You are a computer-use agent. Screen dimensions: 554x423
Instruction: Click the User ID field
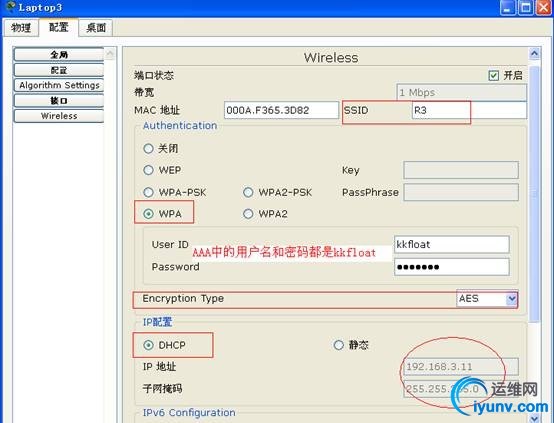tap(452, 245)
